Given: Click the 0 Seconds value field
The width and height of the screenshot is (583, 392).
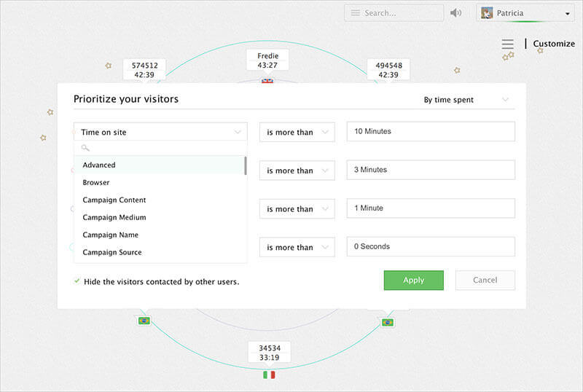Looking at the screenshot, I should (x=431, y=246).
